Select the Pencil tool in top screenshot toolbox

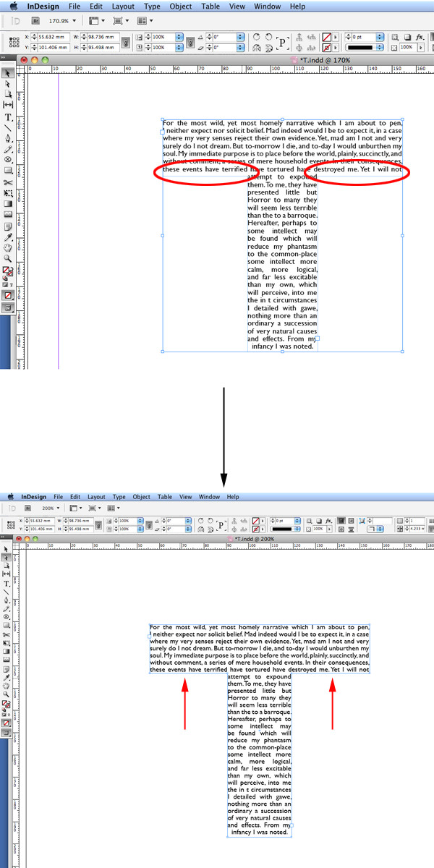pos(8,149)
